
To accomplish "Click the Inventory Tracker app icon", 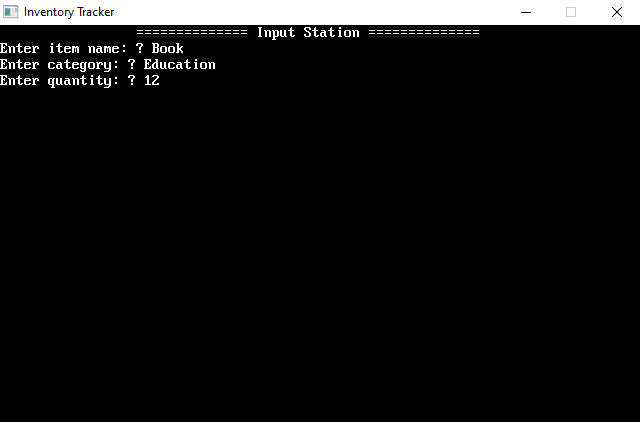I will tap(11, 12).
